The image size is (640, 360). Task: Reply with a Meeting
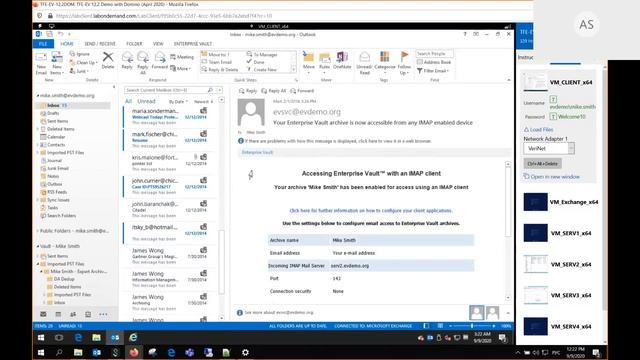[x=182, y=57]
